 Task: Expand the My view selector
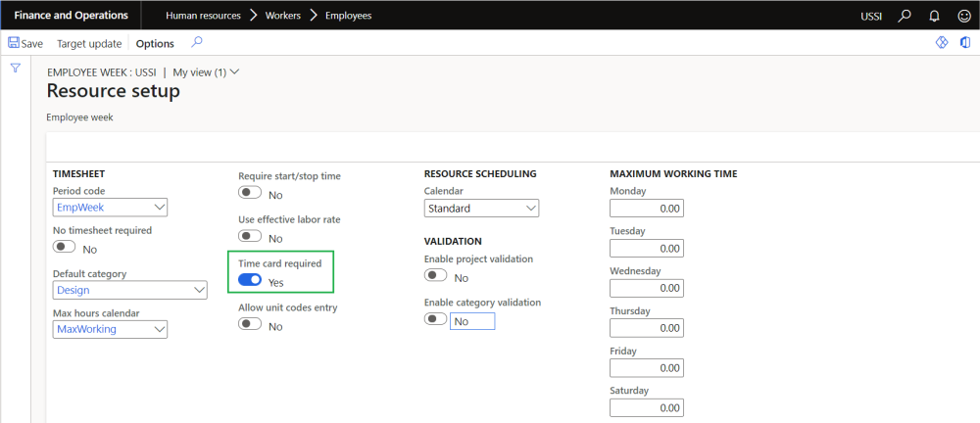[x=206, y=71]
